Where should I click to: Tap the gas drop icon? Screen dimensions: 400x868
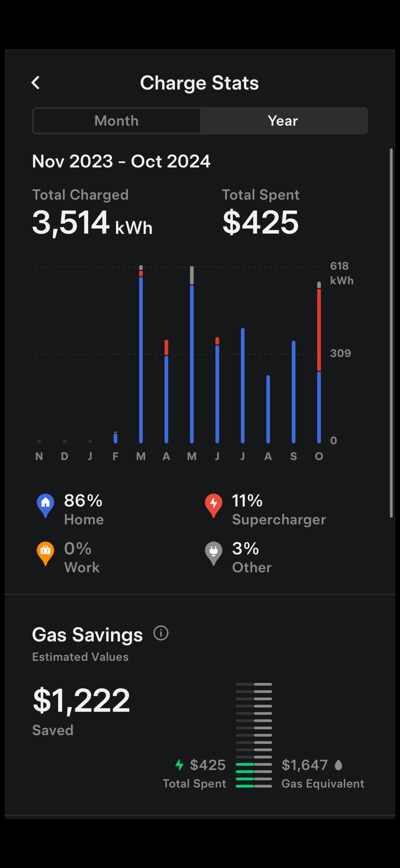point(338,765)
